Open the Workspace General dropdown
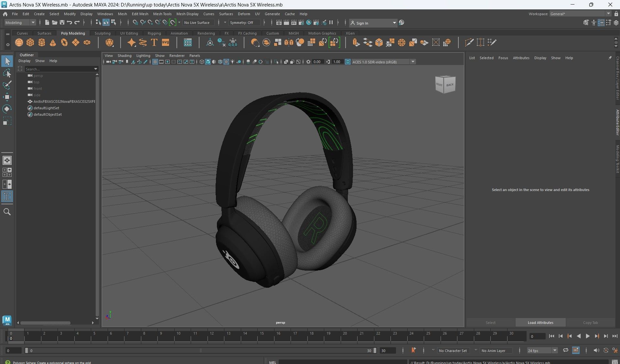The height and width of the screenshot is (364, 620). tap(580, 14)
